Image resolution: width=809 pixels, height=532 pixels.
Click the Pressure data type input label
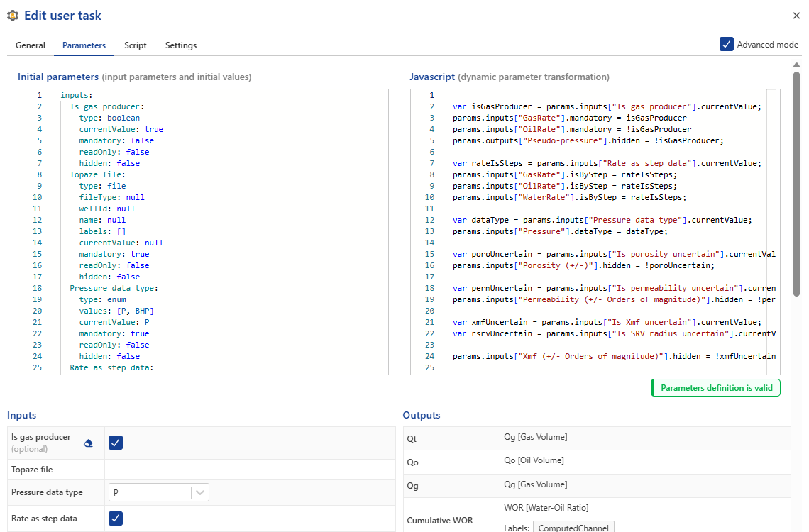pos(47,492)
